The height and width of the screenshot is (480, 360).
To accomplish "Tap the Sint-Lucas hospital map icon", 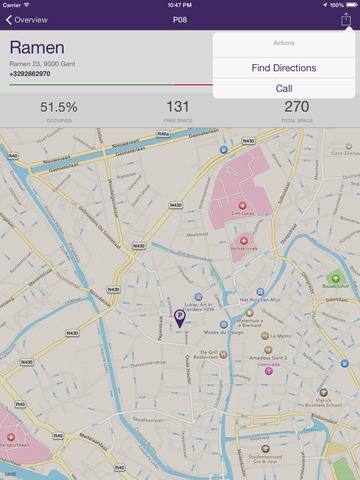I will [x=242, y=205].
